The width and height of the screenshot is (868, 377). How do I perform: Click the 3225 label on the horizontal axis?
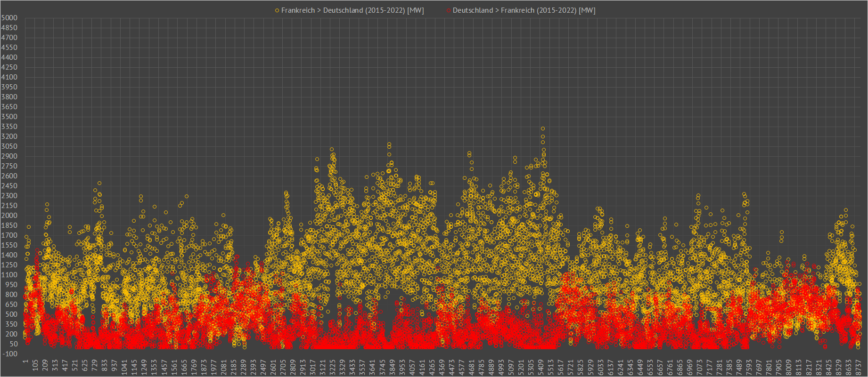[333, 365]
